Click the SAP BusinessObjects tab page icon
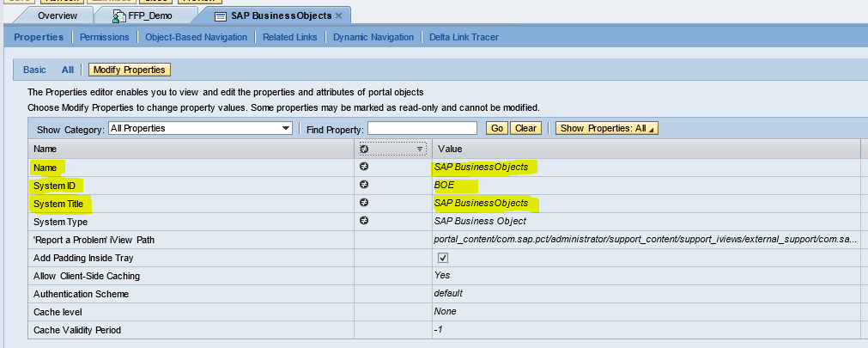This screenshot has width=868, height=348. point(220,15)
